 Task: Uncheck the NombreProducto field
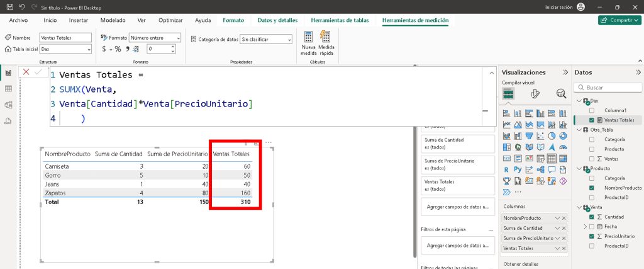coord(591,188)
